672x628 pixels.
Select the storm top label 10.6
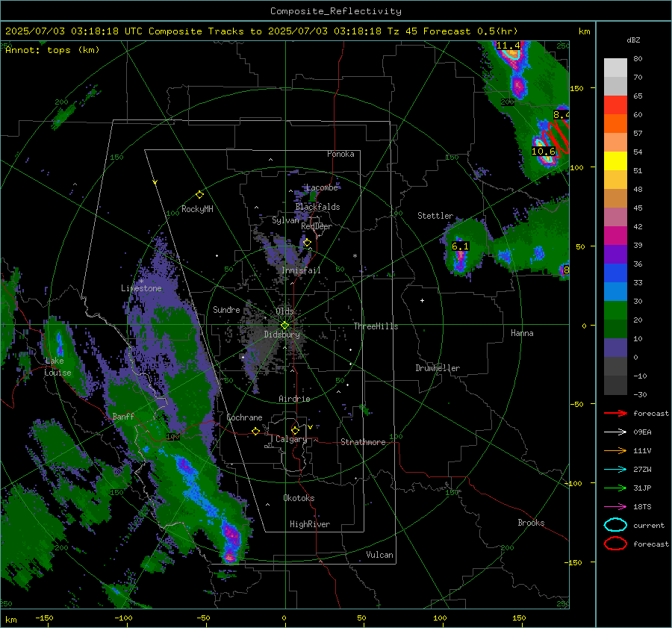click(544, 152)
